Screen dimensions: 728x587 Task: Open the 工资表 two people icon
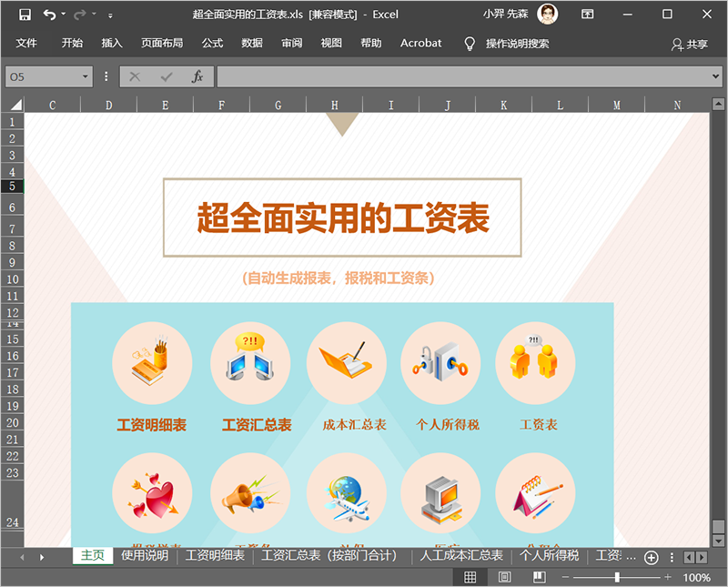(535, 363)
